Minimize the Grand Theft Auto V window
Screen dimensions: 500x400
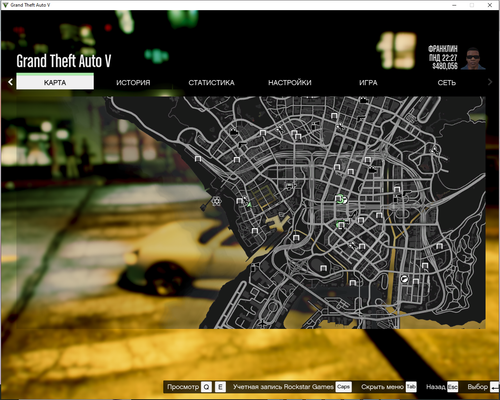(454, 5)
